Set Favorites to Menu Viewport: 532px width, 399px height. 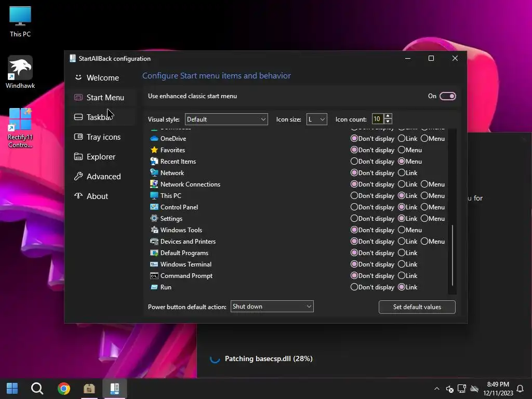410,150
